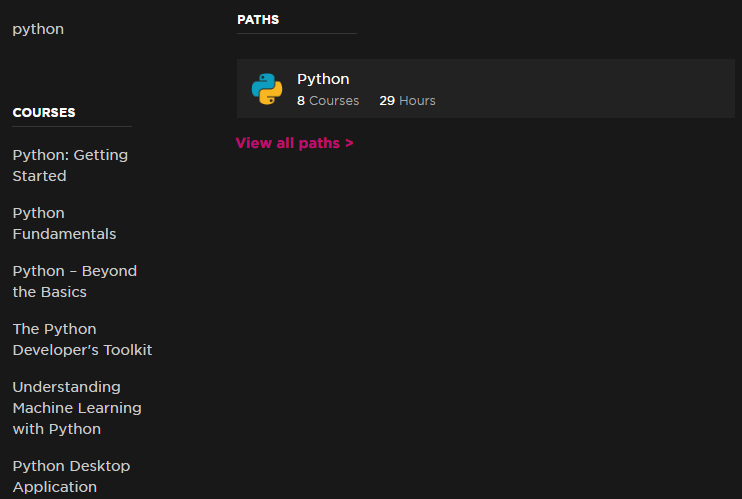Click the divider line under COURSES heading
742x499 pixels.
click(x=72, y=126)
